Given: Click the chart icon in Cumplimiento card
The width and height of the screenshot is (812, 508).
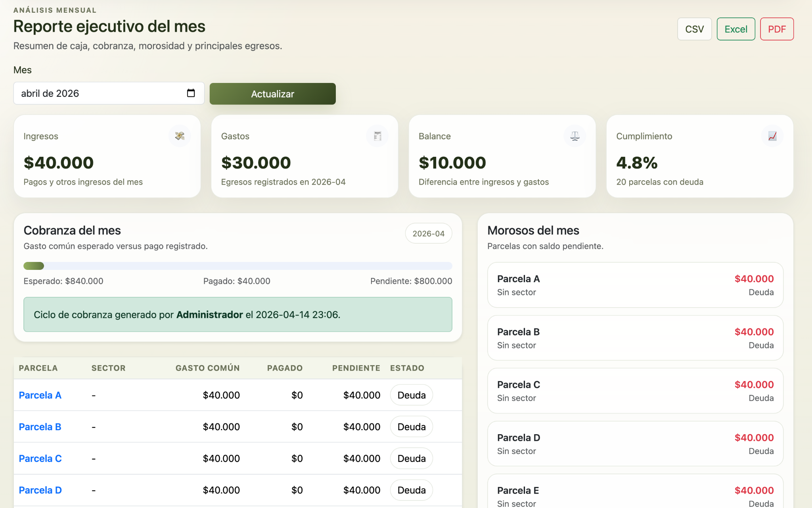Looking at the screenshot, I should tap(772, 136).
